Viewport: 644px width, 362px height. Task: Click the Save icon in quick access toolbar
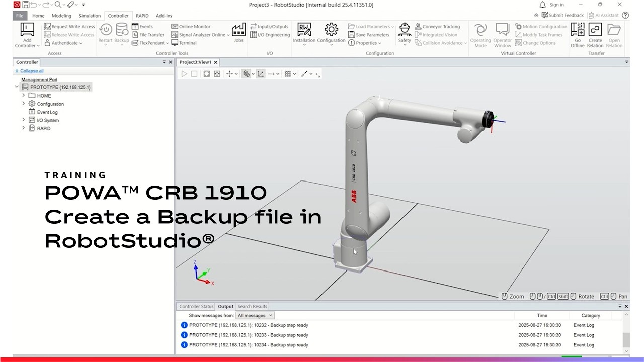coord(26,5)
